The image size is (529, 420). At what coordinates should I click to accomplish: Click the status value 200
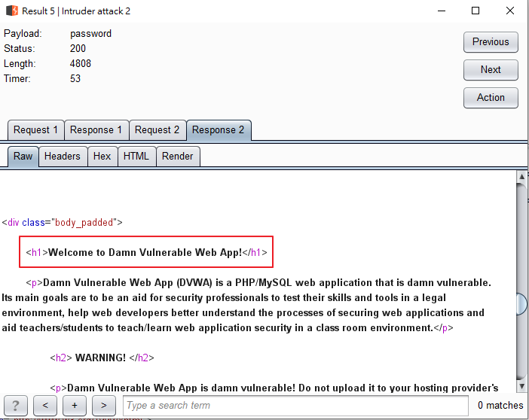click(78, 48)
